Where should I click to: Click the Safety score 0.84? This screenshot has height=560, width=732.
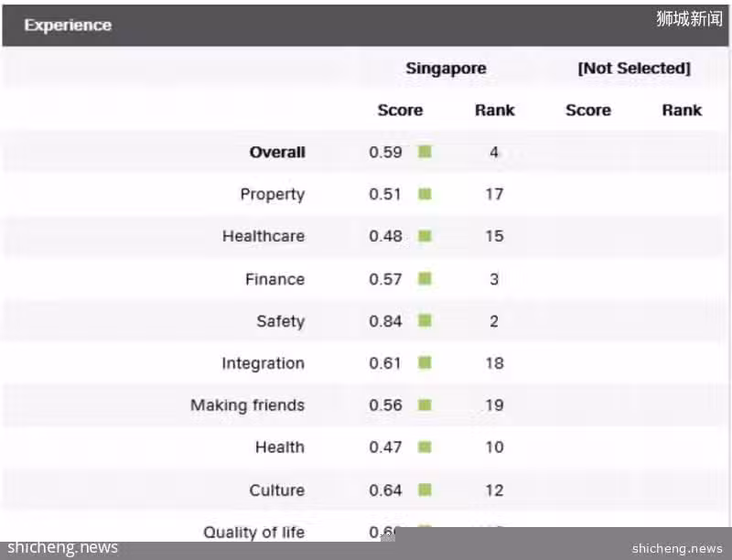coord(385,321)
